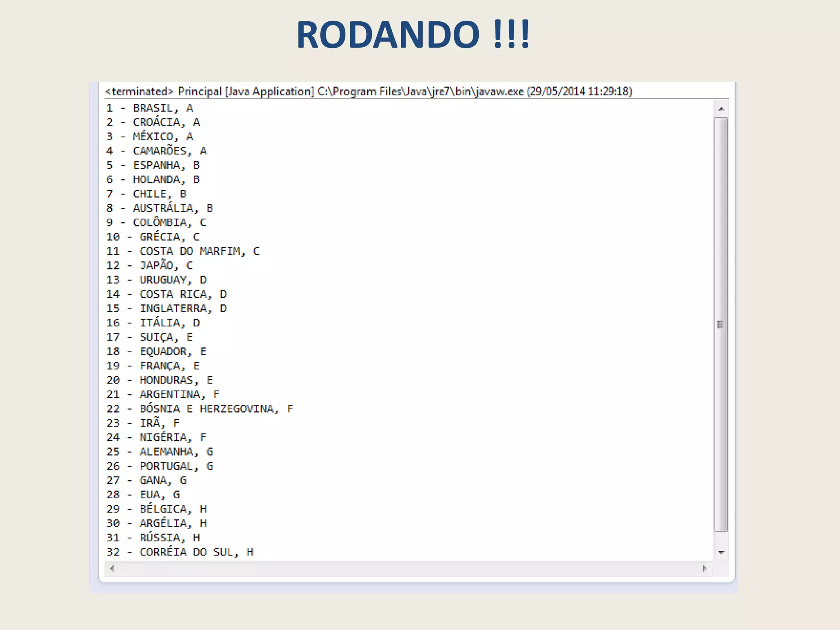Click the horizontal scrollbar left arrow
The width and height of the screenshot is (840, 630).
click(x=112, y=568)
